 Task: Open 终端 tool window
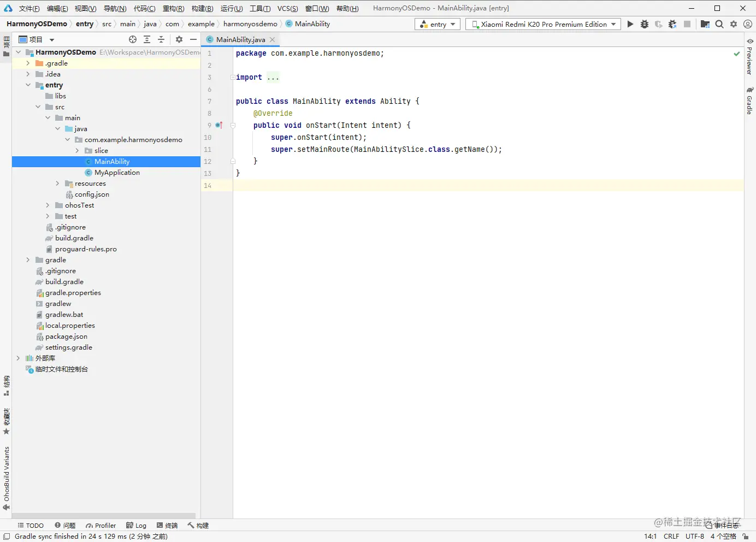point(167,526)
